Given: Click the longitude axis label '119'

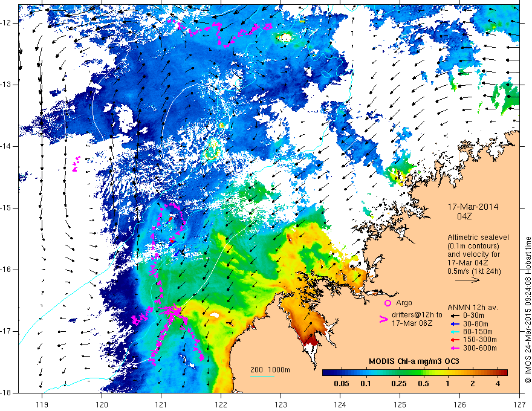Looking at the screenshot, I should [42, 404].
